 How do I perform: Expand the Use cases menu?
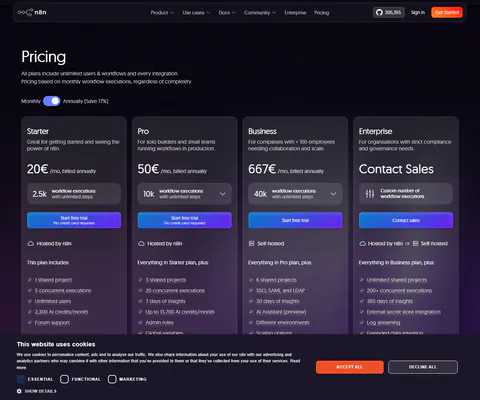click(x=196, y=13)
